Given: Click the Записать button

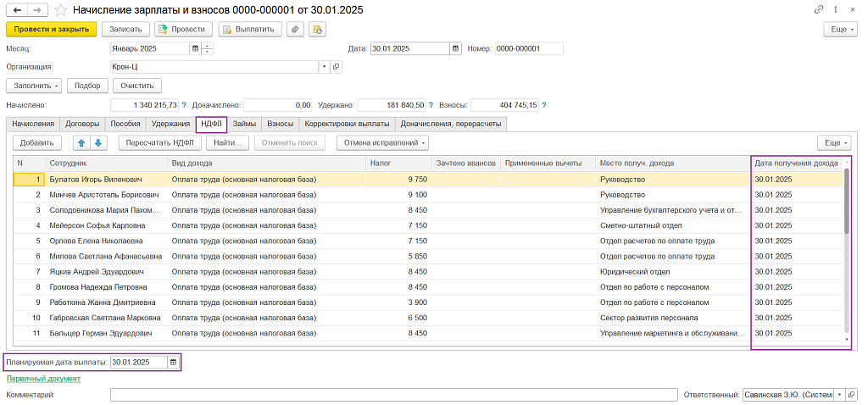Looking at the screenshot, I should click(125, 30).
